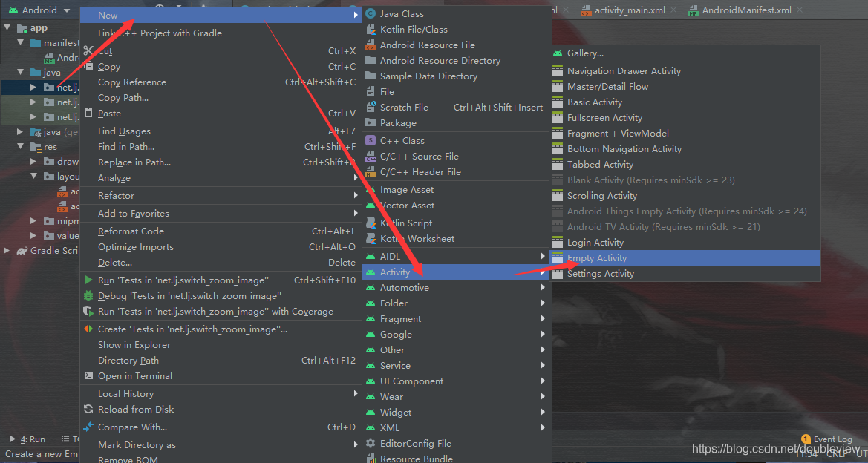Click the Kotlin Worksheet icon
Screen dimensions: 868x463
[x=371, y=238]
